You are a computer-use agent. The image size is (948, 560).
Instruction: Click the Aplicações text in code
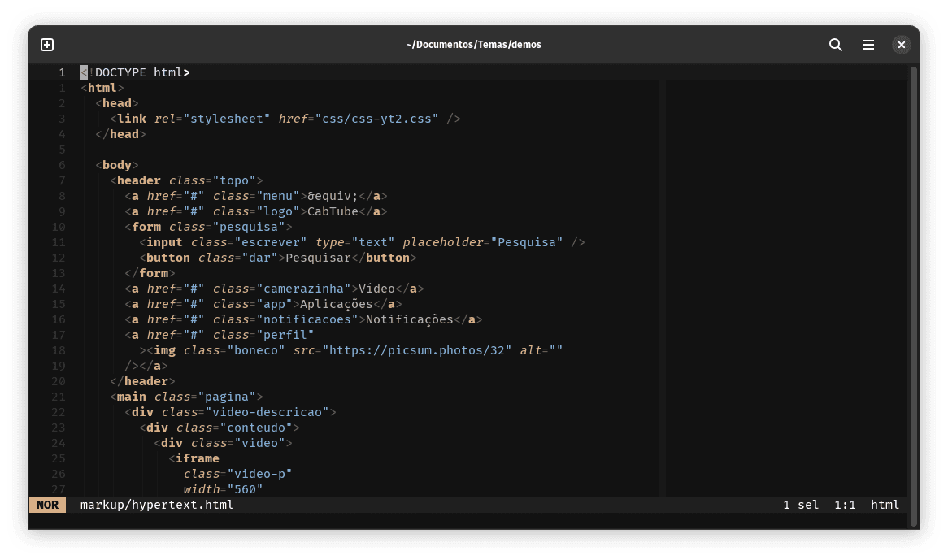pos(336,305)
